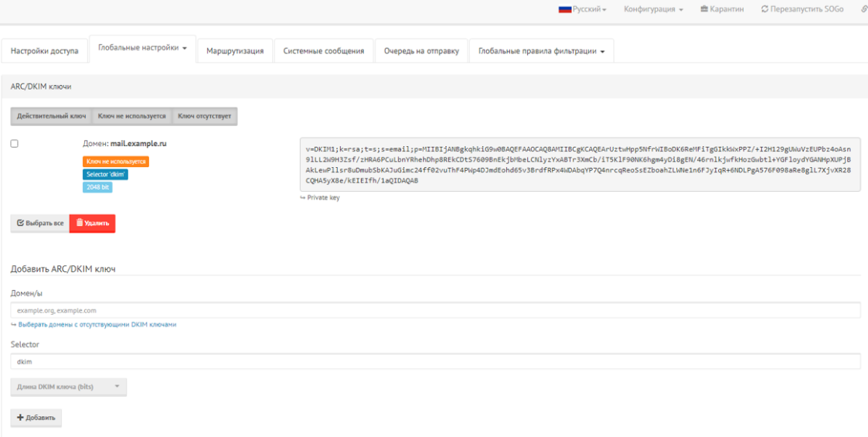
Task: Click the check icon on Выбрать все
Action: [x=20, y=224]
